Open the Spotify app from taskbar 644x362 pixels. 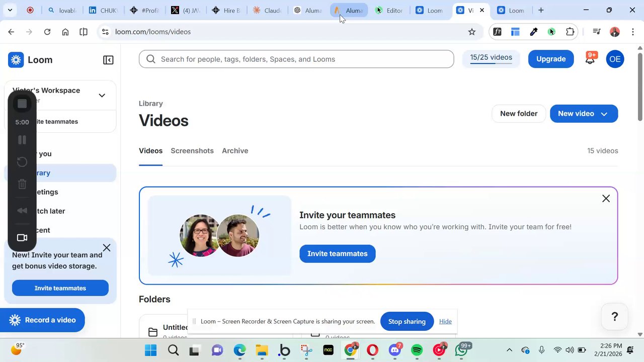(417, 350)
